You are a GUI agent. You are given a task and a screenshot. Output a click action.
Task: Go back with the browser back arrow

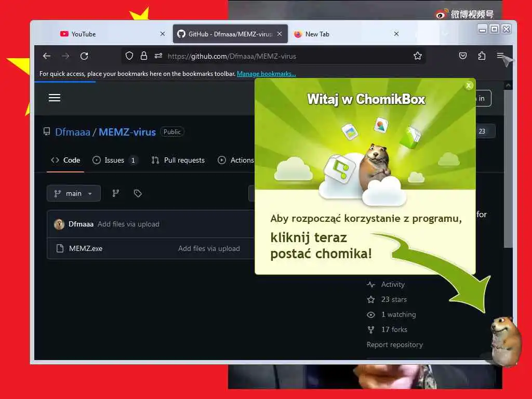pyautogui.click(x=47, y=56)
